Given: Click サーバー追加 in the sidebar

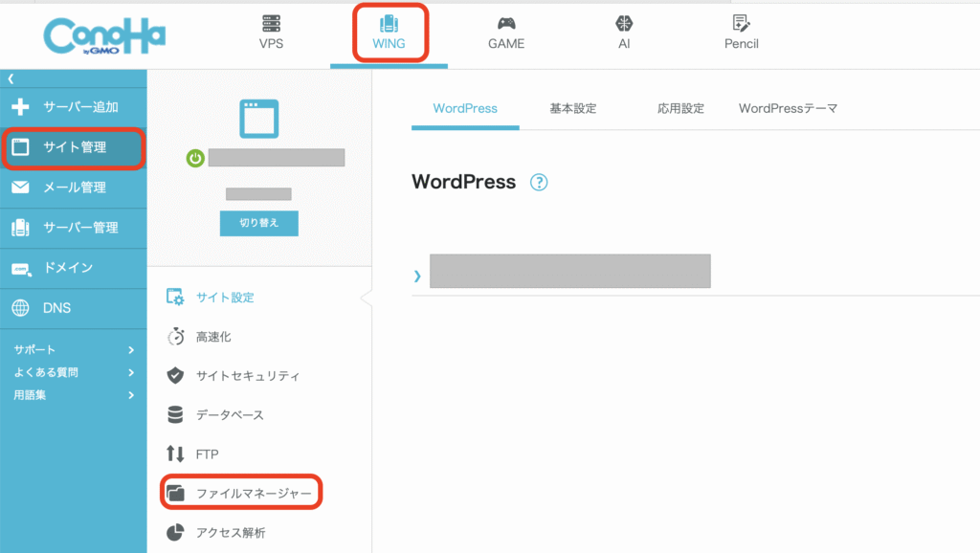Looking at the screenshot, I should pyautogui.click(x=74, y=107).
